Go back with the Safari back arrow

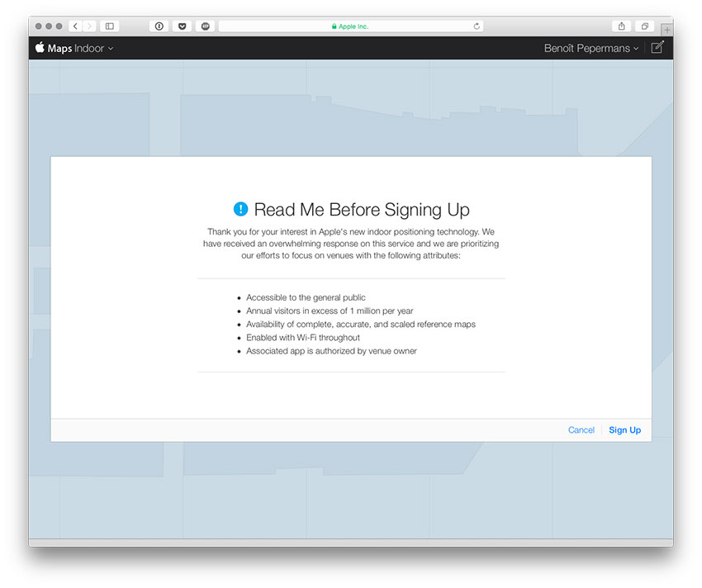click(75, 26)
